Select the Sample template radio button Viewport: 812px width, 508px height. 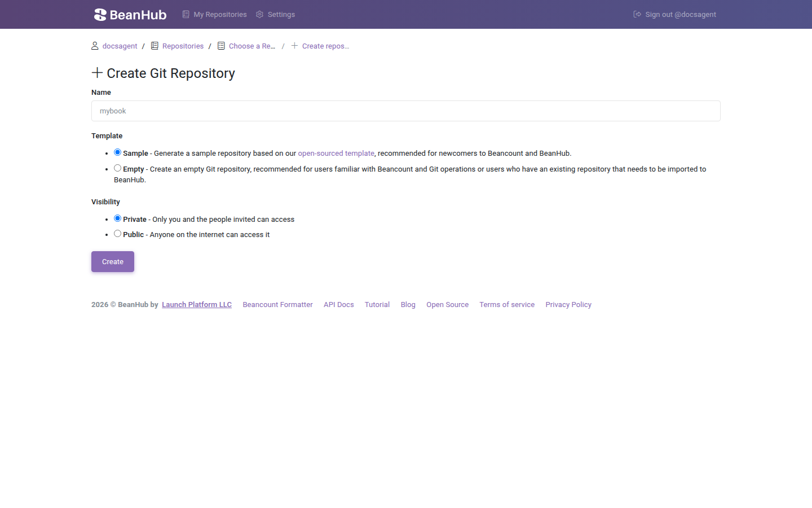(117, 152)
